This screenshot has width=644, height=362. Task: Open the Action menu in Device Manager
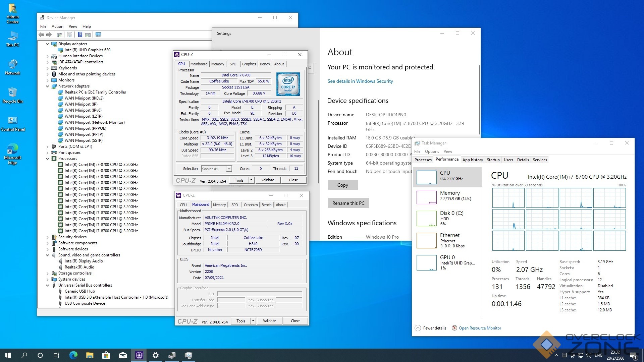tap(57, 26)
